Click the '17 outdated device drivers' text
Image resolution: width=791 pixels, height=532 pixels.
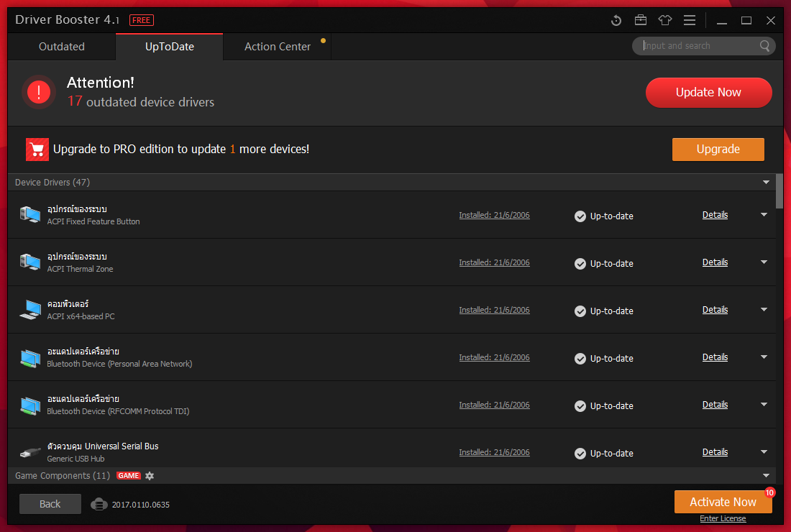click(141, 101)
